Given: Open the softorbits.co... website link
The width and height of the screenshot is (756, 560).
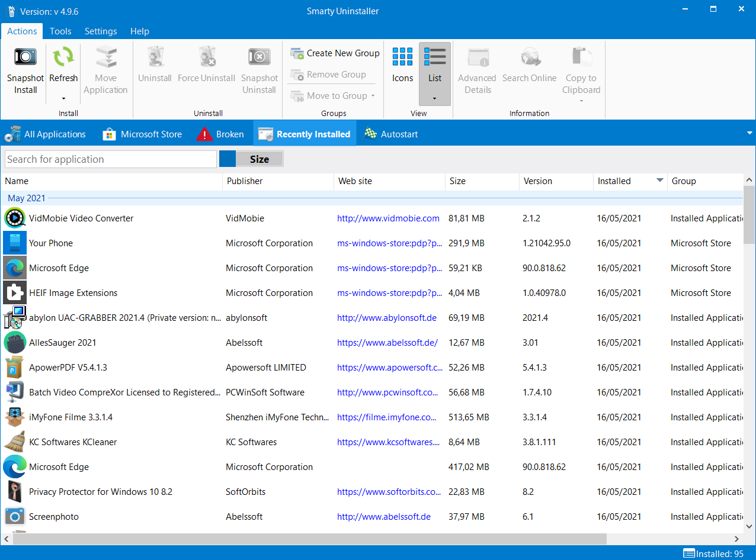Looking at the screenshot, I should pyautogui.click(x=390, y=492).
